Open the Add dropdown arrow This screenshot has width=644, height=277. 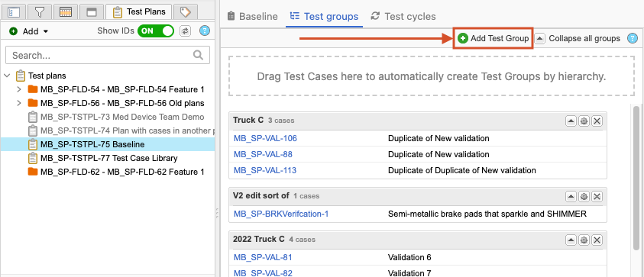click(x=46, y=31)
